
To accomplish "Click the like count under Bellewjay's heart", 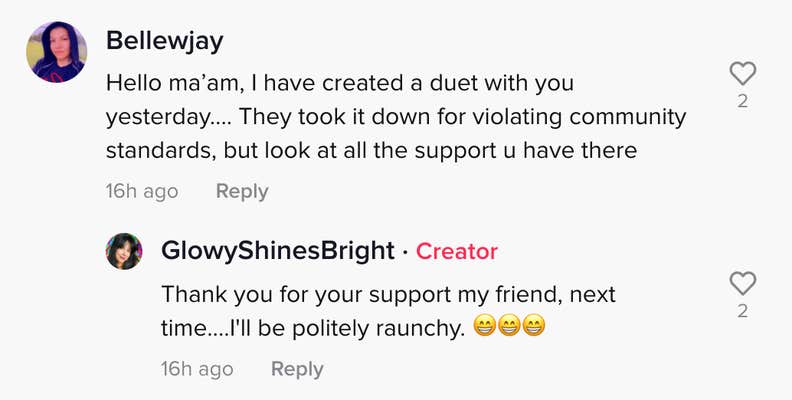I will (x=742, y=101).
